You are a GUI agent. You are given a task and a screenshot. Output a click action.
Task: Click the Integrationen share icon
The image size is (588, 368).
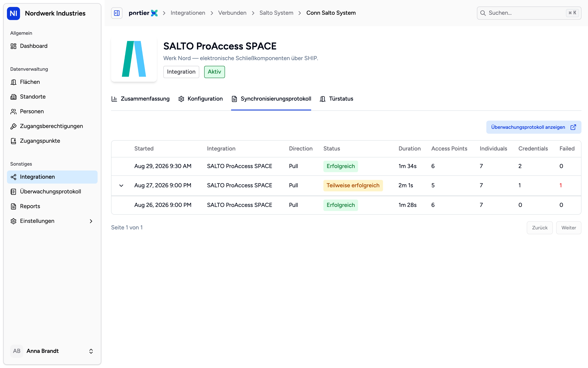13,177
